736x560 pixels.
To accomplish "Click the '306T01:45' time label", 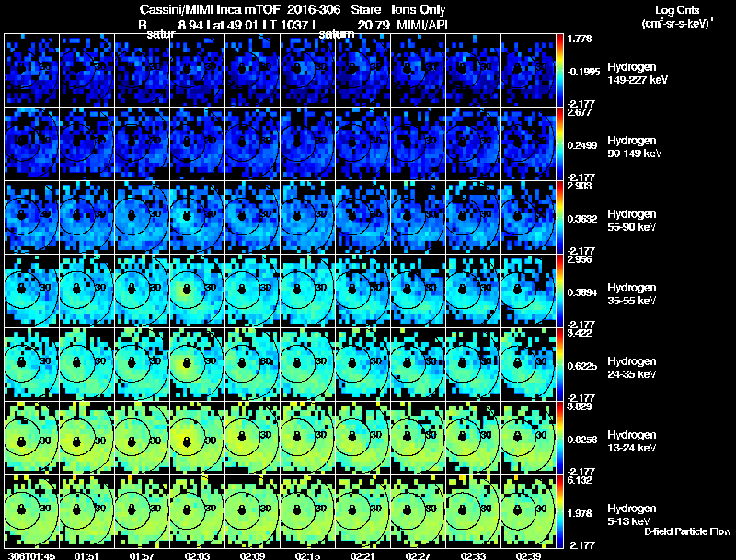I will tap(31, 556).
